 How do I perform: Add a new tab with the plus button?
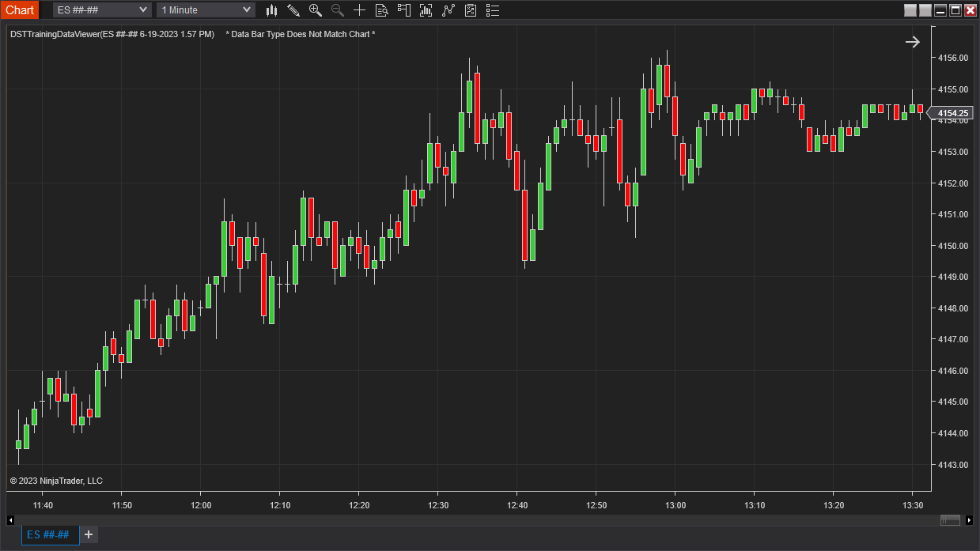tap(89, 535)
